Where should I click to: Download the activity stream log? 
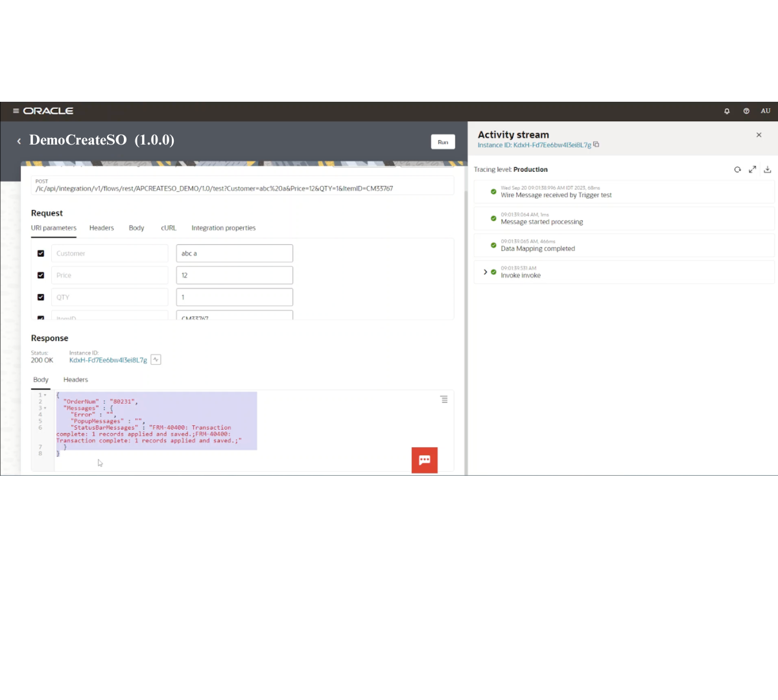coord(768,169)
